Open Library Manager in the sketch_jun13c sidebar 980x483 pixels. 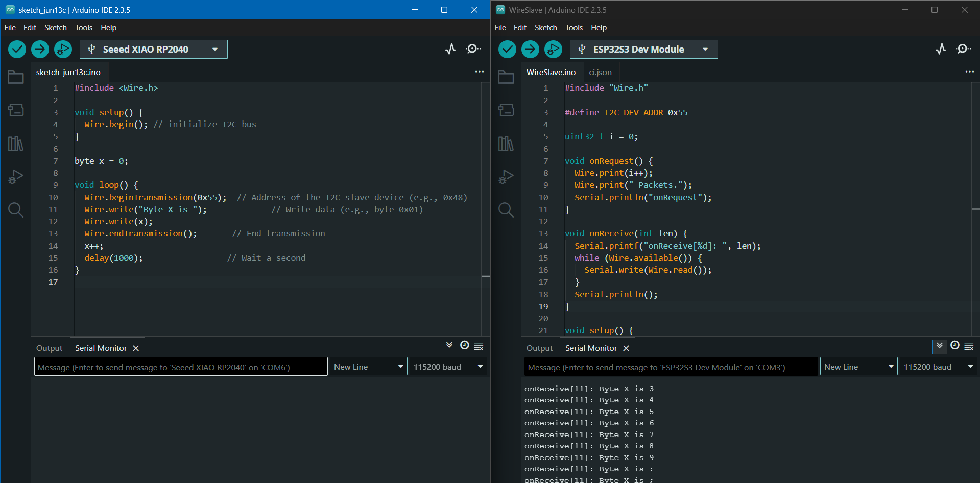[16, 143]
